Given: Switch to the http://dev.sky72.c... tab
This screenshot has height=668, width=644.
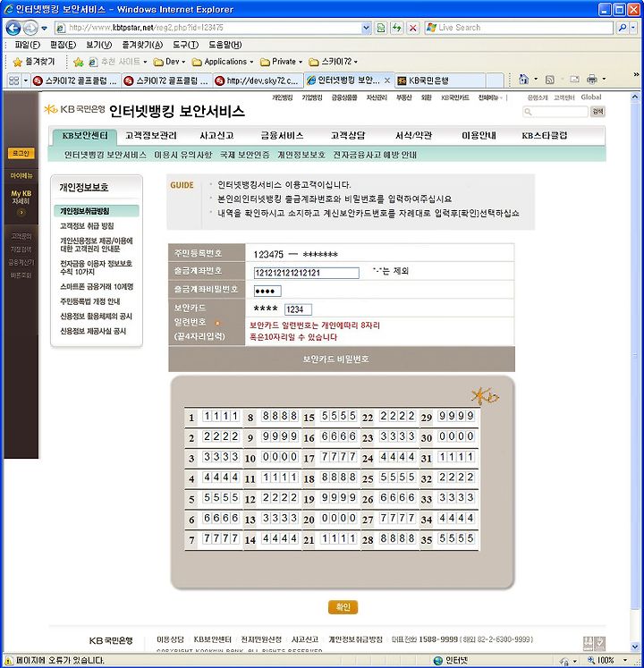Looking at the screenshot, I should 258,80.
